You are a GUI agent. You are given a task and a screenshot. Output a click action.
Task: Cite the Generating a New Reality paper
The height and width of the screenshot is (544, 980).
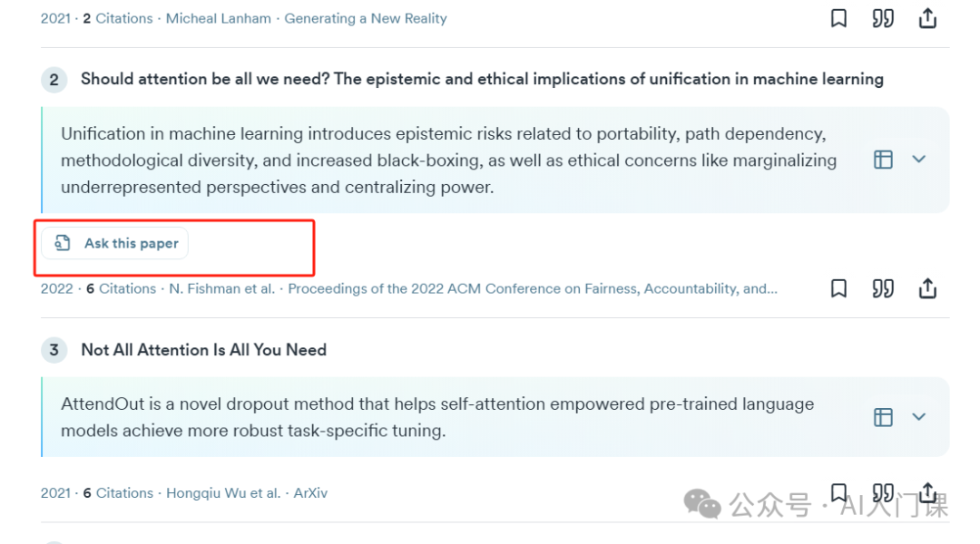coord(883,19)
